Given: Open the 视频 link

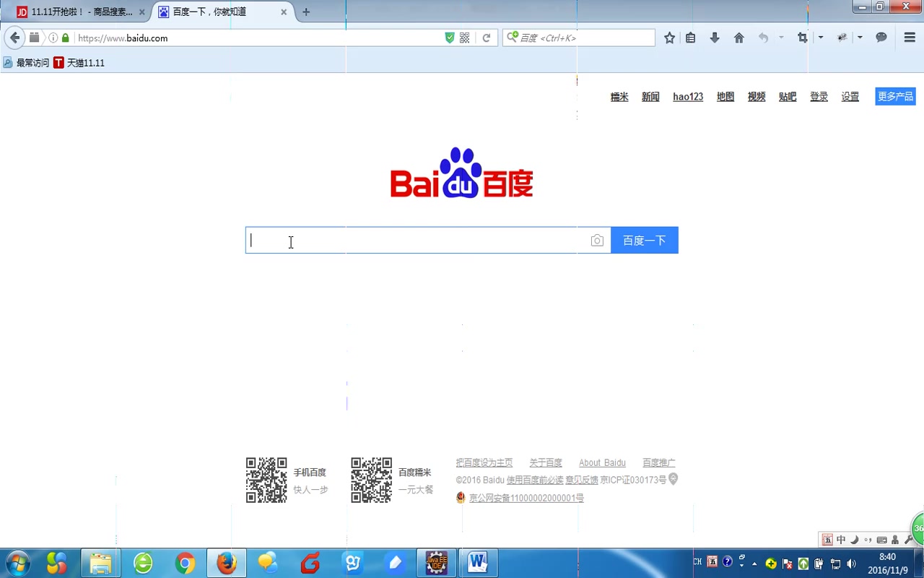Looking at the screenshot, I should coord(757,97).
